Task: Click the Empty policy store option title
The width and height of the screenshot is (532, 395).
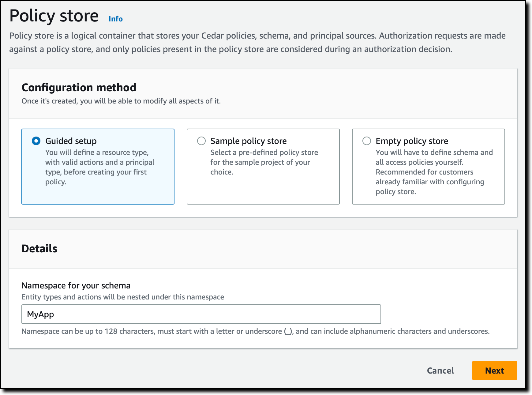Action: [412, 141]
